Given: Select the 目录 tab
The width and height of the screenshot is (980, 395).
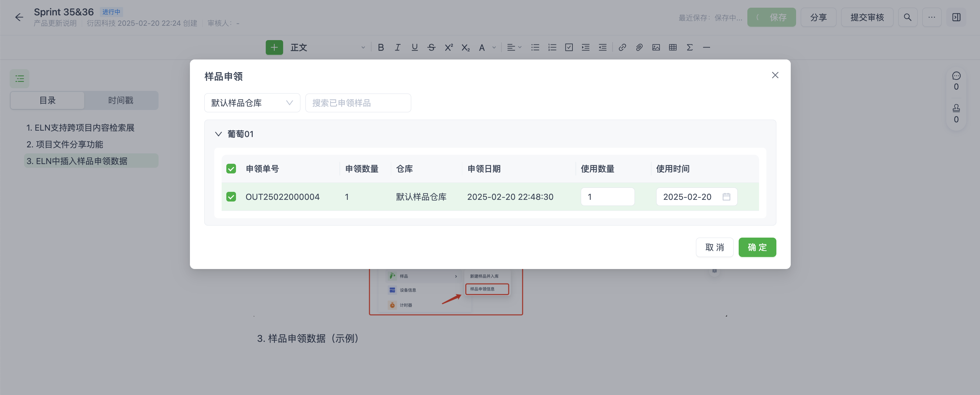Looking at the screenshot, I should [x=47, y=100].
